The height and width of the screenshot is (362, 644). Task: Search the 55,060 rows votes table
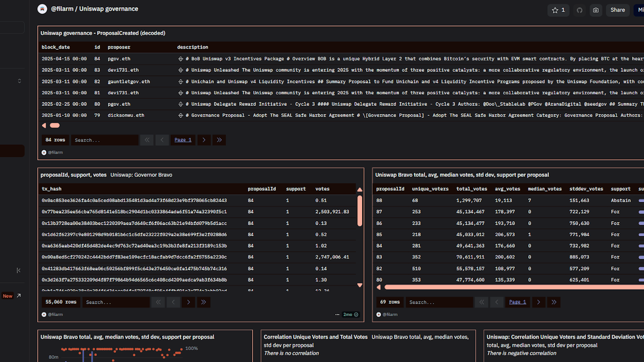click(116, 302)
